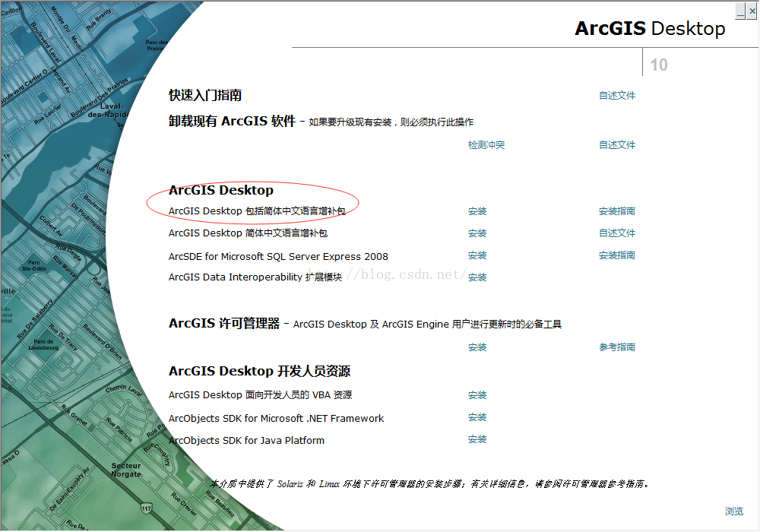Install ArcGIS Desktop 简体中文语言增补包
760x532 pixels.
click(x=477, y=233)
